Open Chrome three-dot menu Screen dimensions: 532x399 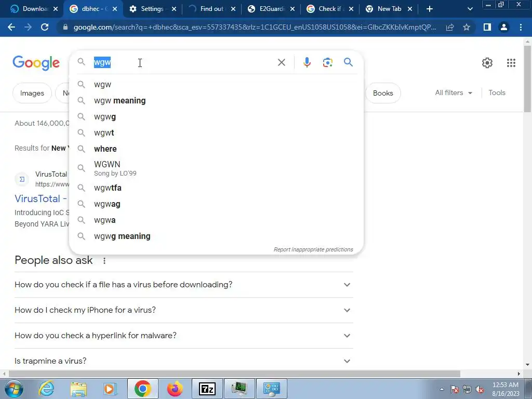tap(521, 27)
